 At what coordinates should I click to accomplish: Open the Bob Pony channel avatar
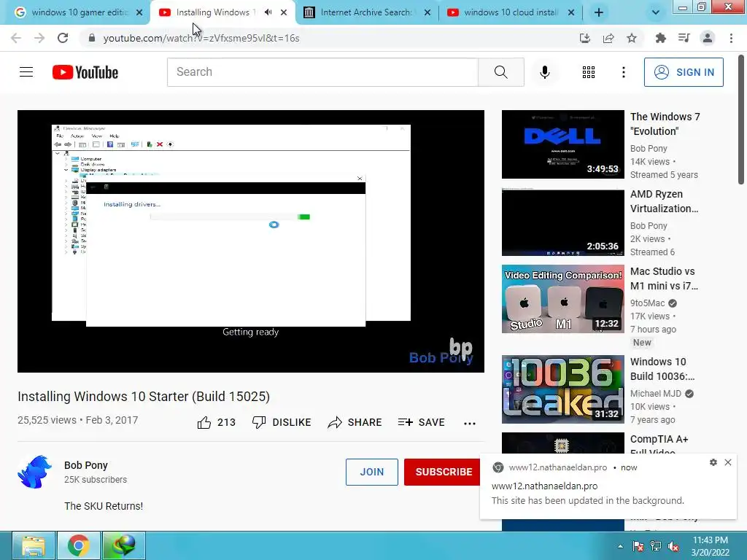point(35,472)
